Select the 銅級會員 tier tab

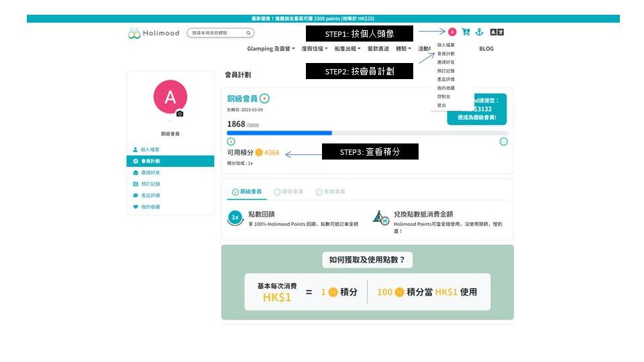[247, 192]
